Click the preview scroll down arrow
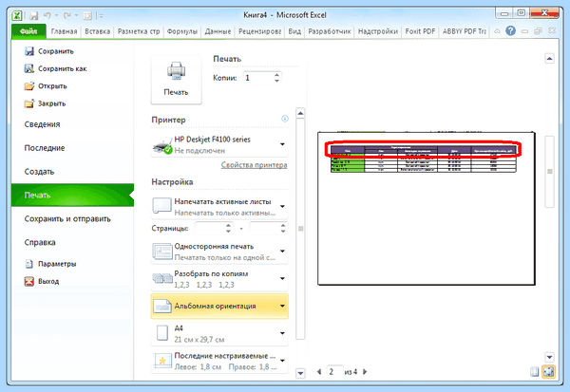The height and width of the screenshot is (392, 570). (549, 357)
